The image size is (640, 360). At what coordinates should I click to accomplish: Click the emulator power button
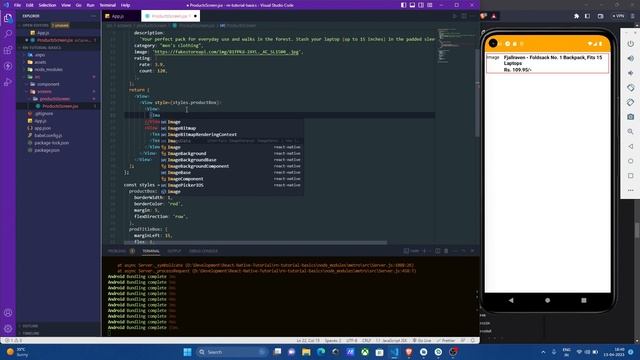(x=631, y=44)
